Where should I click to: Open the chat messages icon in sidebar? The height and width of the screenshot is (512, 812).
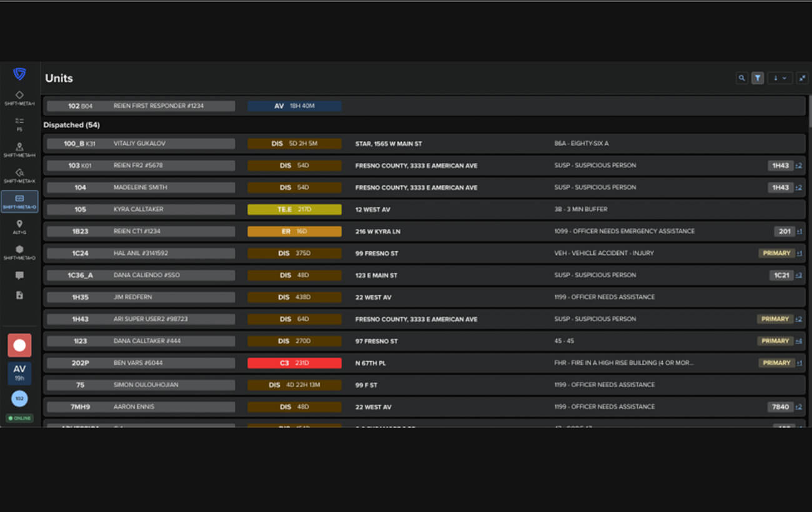click(x=19, y=275)
